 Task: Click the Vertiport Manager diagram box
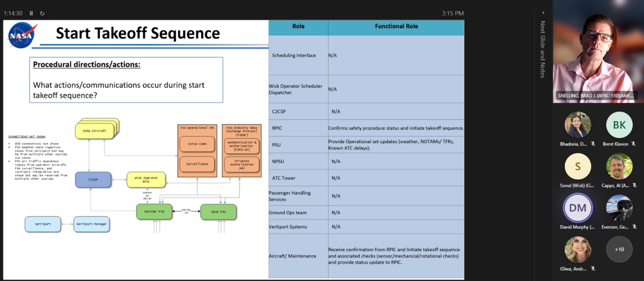point(91,224)
